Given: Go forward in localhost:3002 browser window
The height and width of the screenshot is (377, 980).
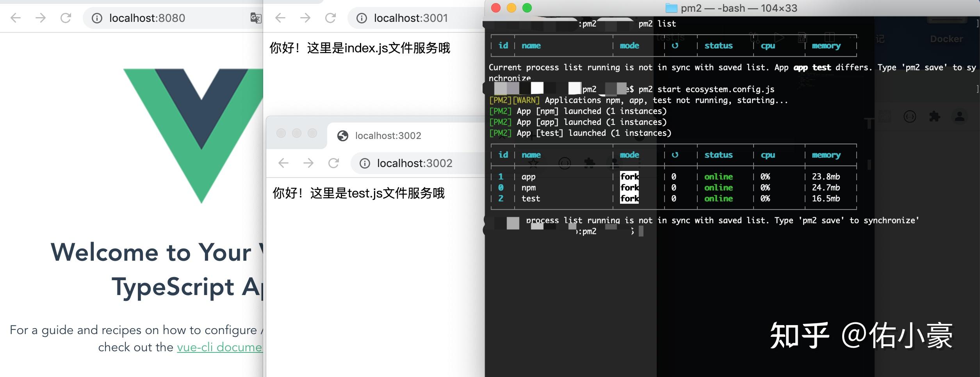Looking at the screenshot, I should 308,163.
